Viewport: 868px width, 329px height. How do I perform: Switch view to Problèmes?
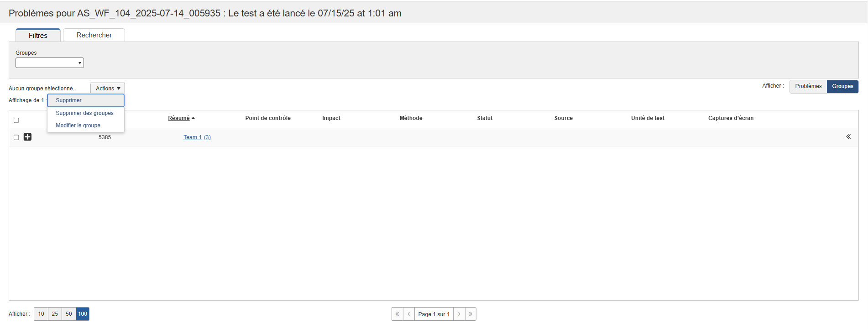click(x=808, y=86)
